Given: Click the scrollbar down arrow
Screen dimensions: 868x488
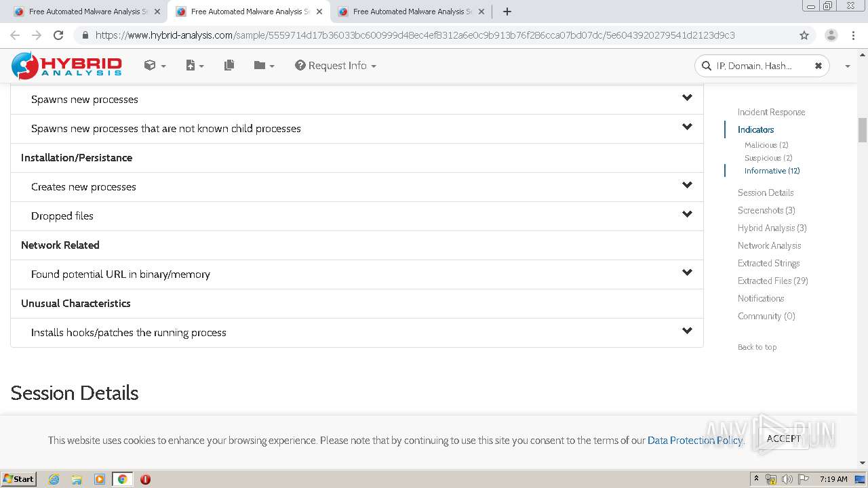Looking at the screenshot, I should [863, 463].
